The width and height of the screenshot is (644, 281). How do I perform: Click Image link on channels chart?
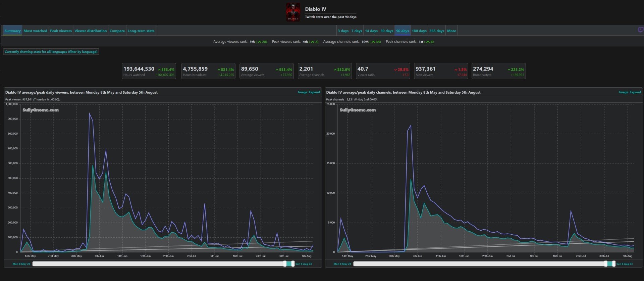tap(624, 92)
